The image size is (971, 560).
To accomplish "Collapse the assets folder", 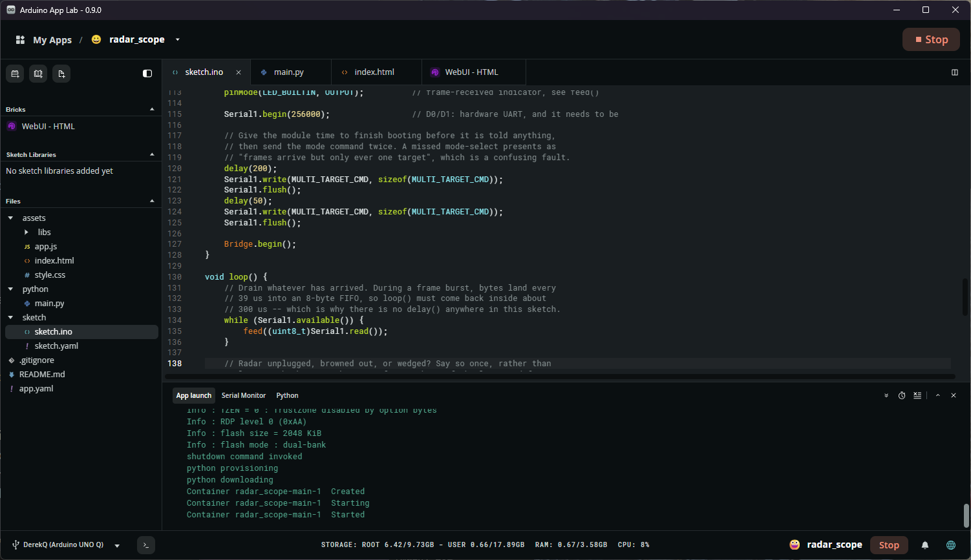I will [11, 218].
